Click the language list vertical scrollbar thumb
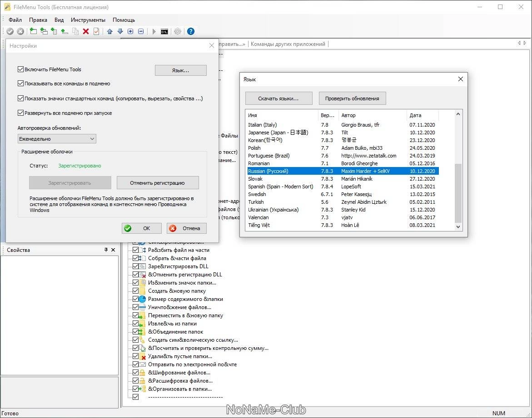Image resolution: width=532 pixels, height=418 pixels. click(x=458, y=193)
